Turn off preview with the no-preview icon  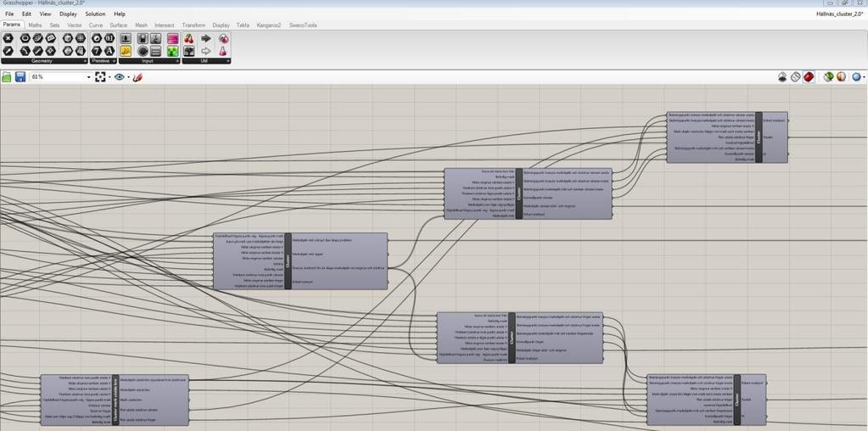pos(782,77)
